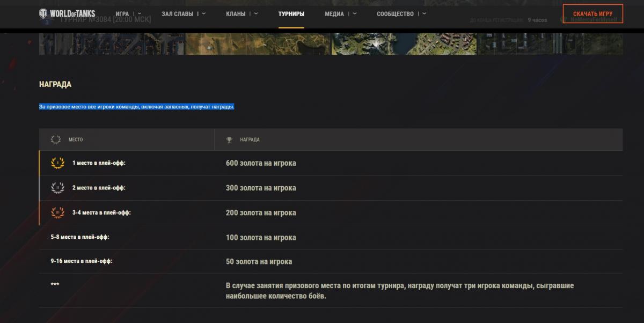
Task: Click the World of Tanks logo
Action: click(x=67, y=13)
